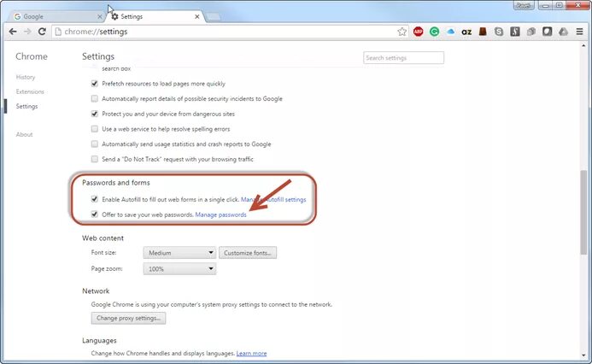The image size is (592, 364).
Task: Click the gray cubes extension icon
Action: [531, 32]
